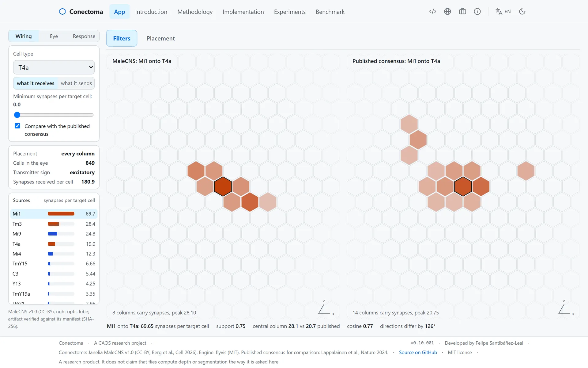Click the globe icon in header

(x=447, y=12)
